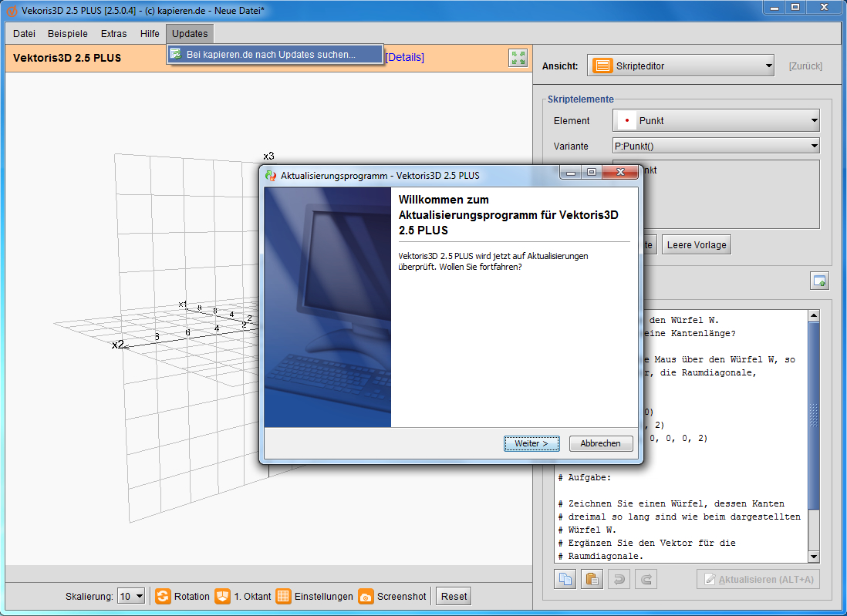Screen dimensions: 847x616
Task: Open the Ansicht Skripteditor dropdown
Action: (680, 66)
